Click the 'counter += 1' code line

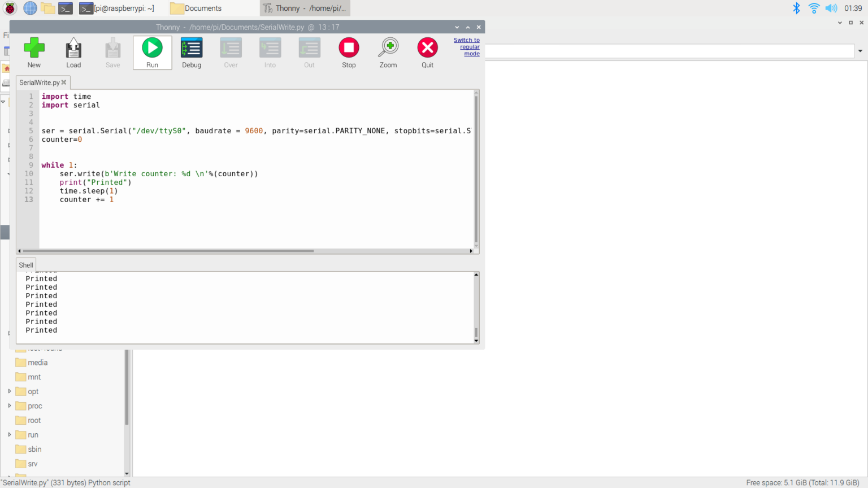coord(86,199)
